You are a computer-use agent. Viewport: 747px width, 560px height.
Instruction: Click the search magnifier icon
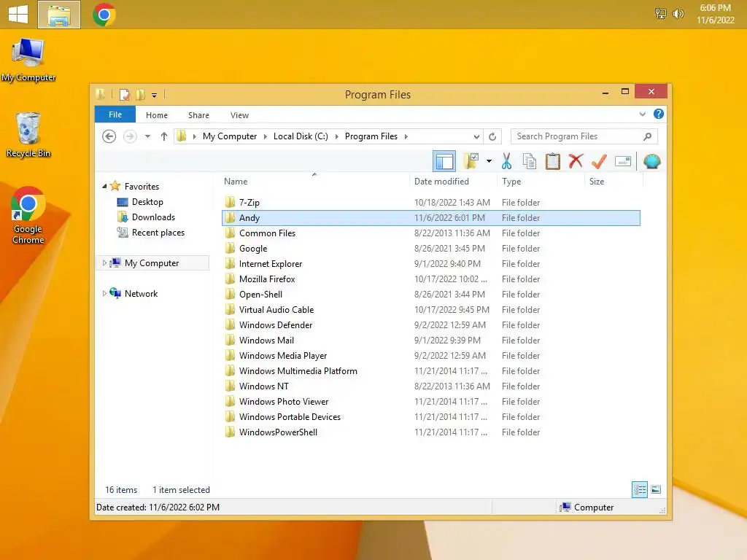tap(647, 136)
